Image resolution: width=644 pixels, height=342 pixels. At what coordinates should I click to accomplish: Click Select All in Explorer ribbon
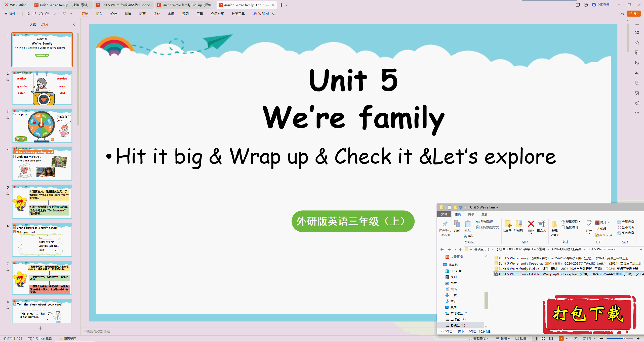(625, 222)
